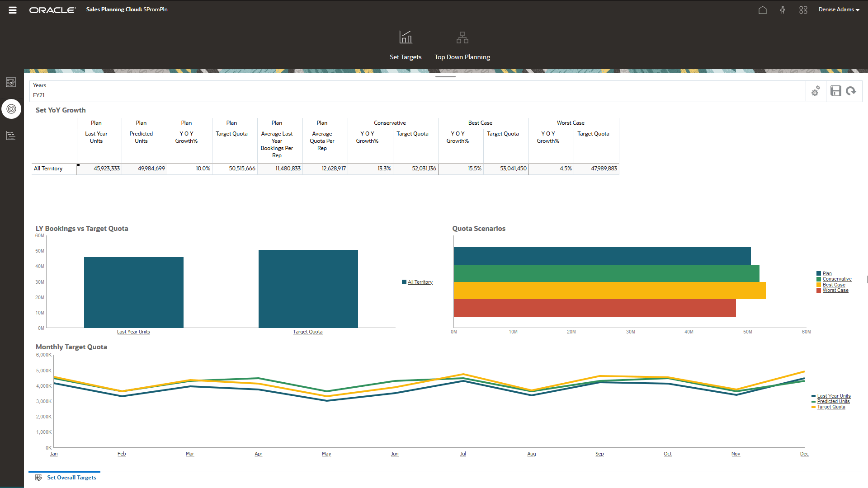Click the Home icon in the header
This screenshot has width=868, height=488.
(x=762, y=10)
